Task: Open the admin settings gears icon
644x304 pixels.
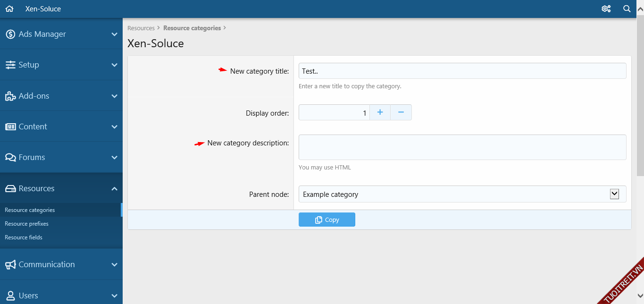Action: pyautogui.click(x=606, y=9)
